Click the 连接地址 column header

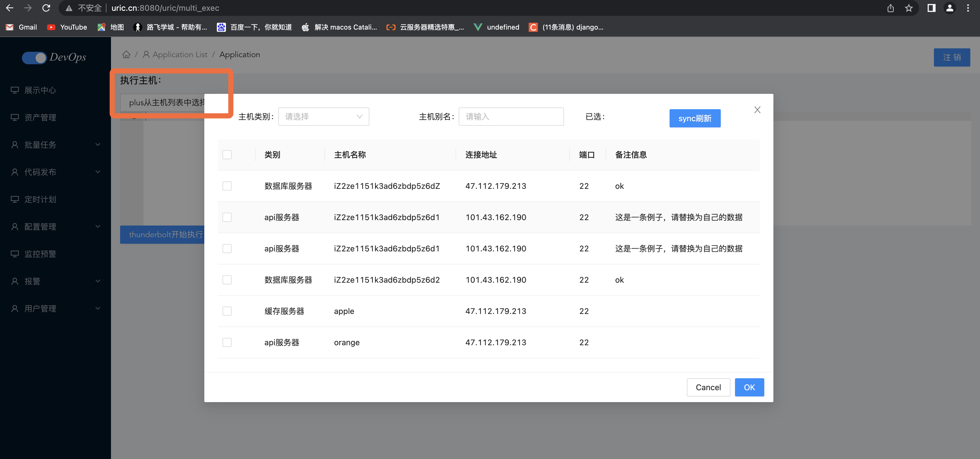pyautogui.click(x=481, y=155)
